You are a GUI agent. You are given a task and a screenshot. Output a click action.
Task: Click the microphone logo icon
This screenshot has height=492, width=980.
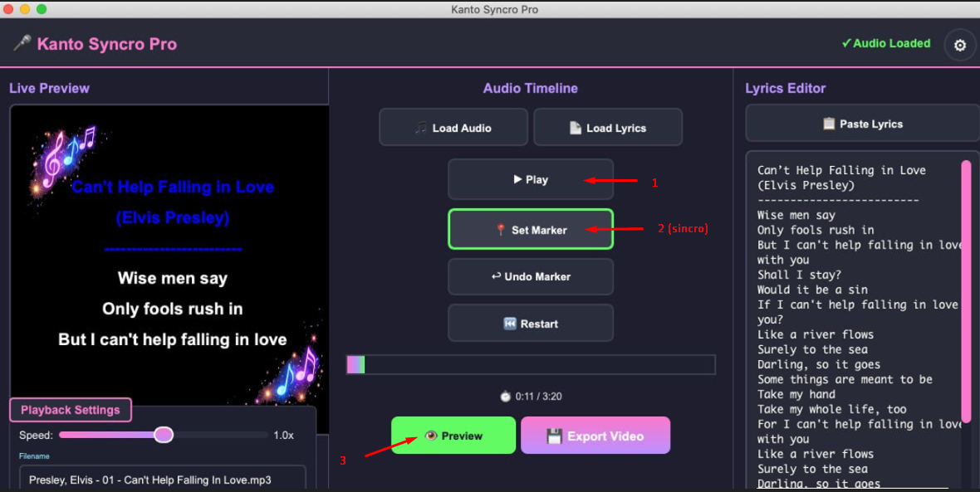22,44
